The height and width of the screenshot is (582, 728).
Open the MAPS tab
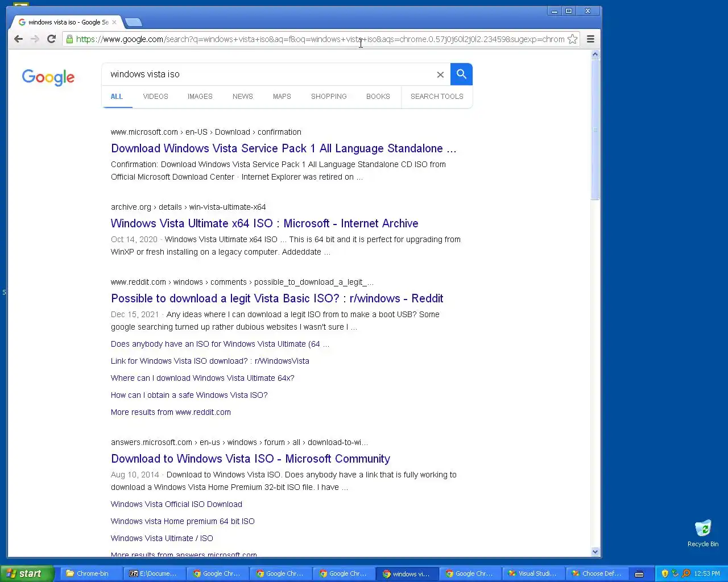pos(282,97)
